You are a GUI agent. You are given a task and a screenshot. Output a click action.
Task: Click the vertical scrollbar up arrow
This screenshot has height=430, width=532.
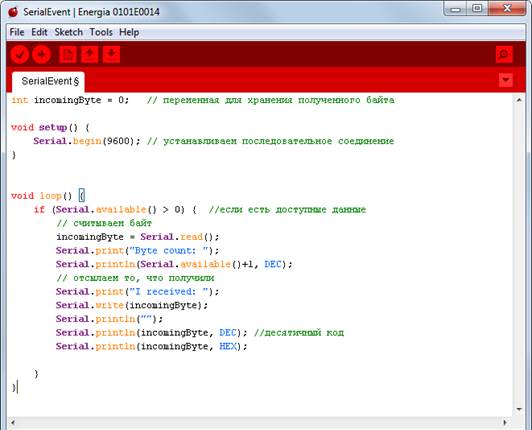pyautogui.click(x=519, y=100)
